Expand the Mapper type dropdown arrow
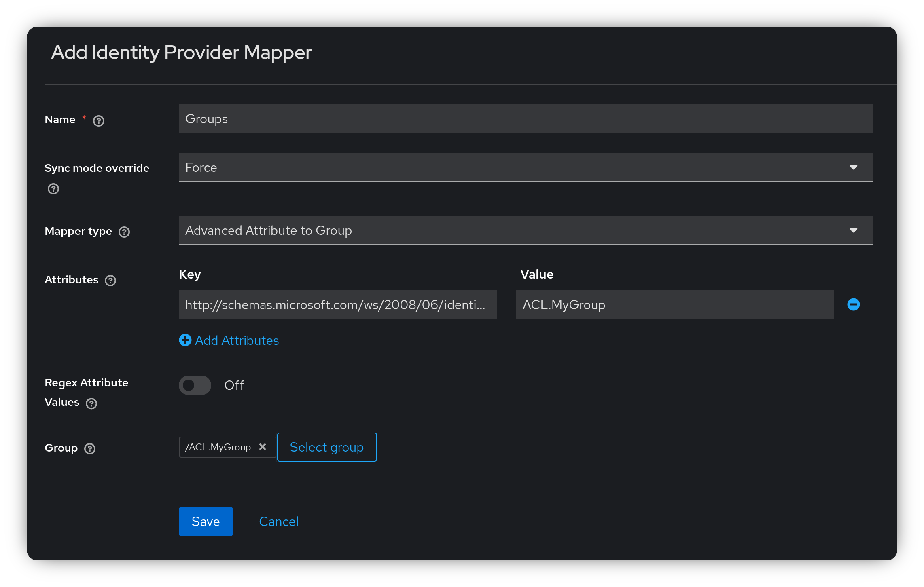 tap(854, 230)
